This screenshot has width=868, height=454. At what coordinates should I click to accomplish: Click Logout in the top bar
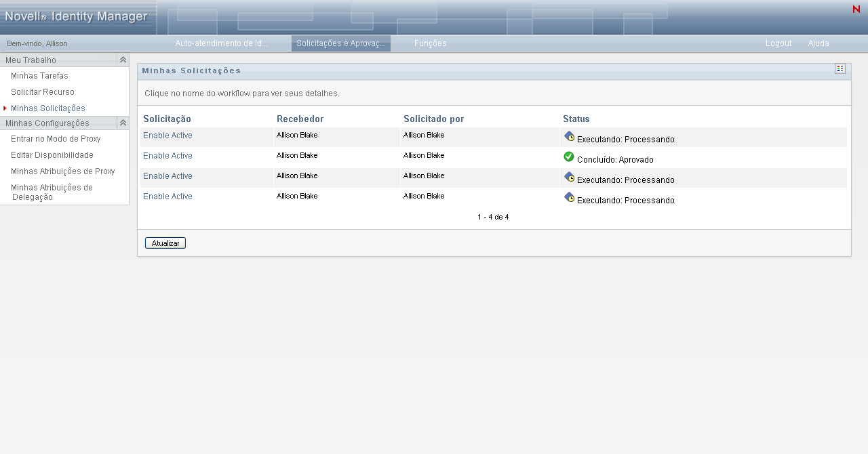coord(778,43)
